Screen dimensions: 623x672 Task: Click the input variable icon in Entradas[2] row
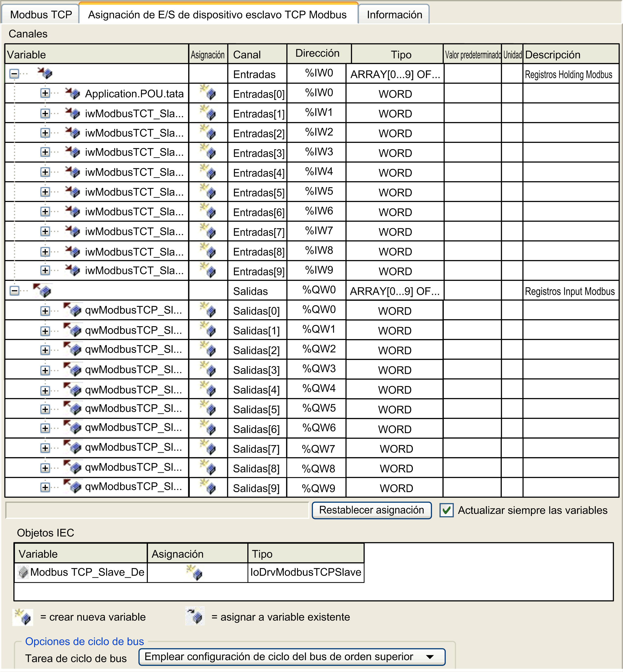73,132
